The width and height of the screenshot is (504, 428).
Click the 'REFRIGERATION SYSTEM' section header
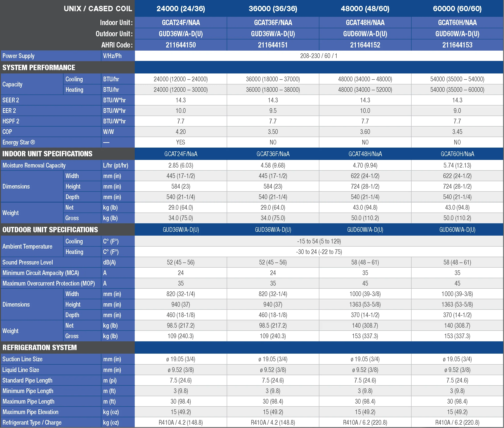tap(40, 347)
